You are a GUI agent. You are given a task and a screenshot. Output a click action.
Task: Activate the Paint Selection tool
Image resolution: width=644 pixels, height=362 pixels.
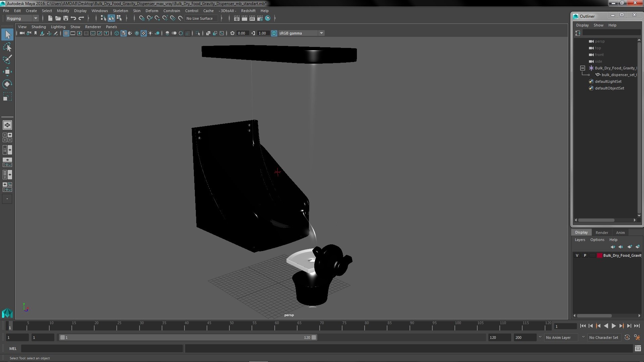click(7, 59)
